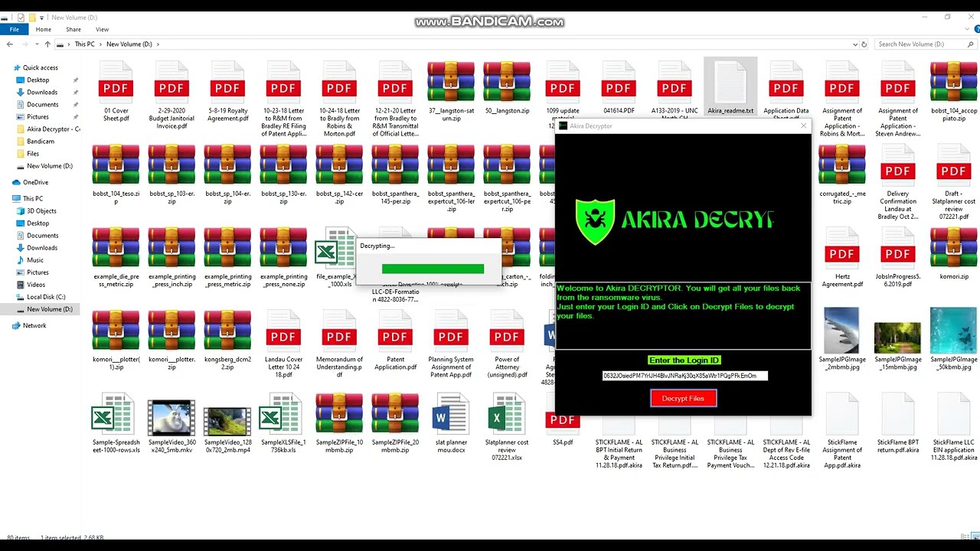Select the SampleVideo_360x240_5mb.mkv video file
The image size is (980, 551).
click(x=171, y=425)
